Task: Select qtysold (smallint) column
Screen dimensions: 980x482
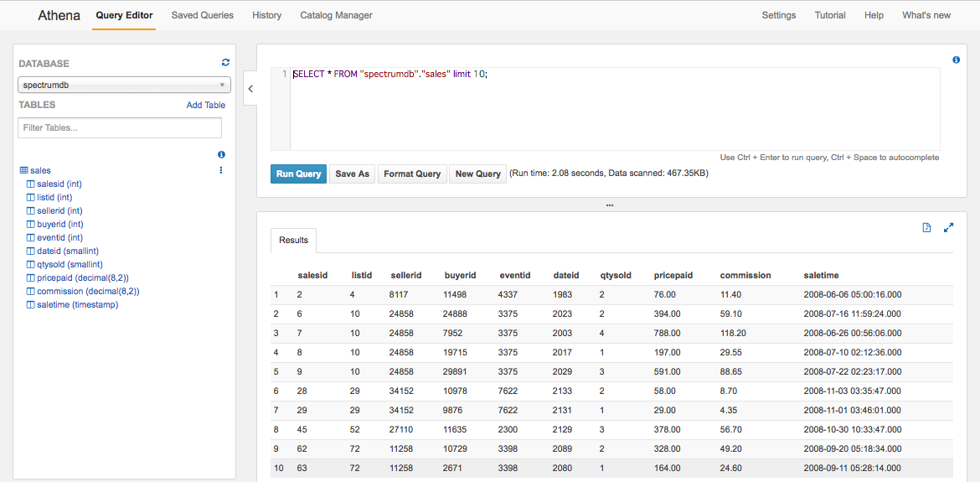Action: (70, 264)
